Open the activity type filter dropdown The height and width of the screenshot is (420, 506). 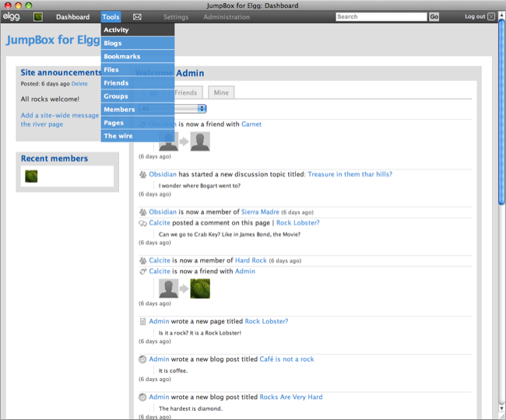pyautogui.click(x=173, y=109)
